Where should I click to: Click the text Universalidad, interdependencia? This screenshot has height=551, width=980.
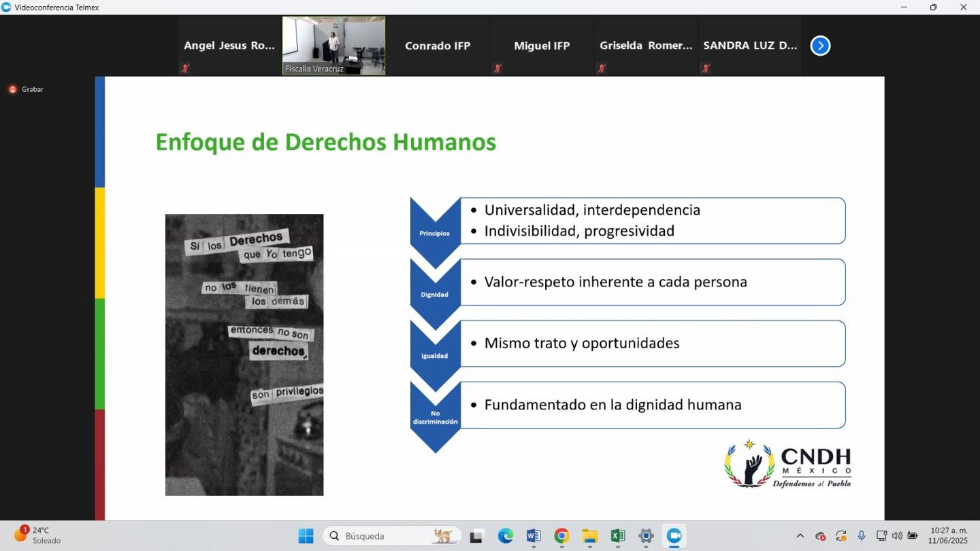tap(592, 210)
